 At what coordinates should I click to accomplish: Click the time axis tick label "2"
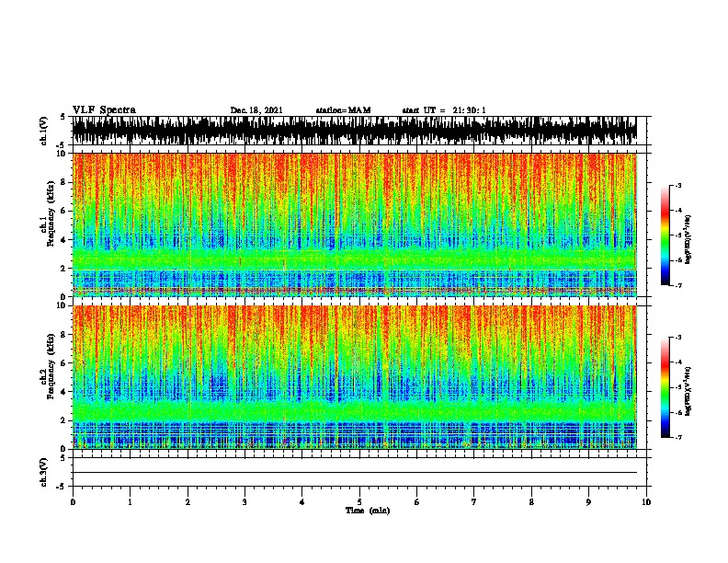click(x=188, y=502)
